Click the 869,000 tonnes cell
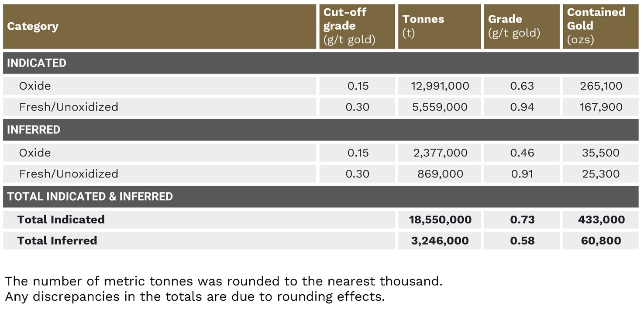 pos(440,174)
